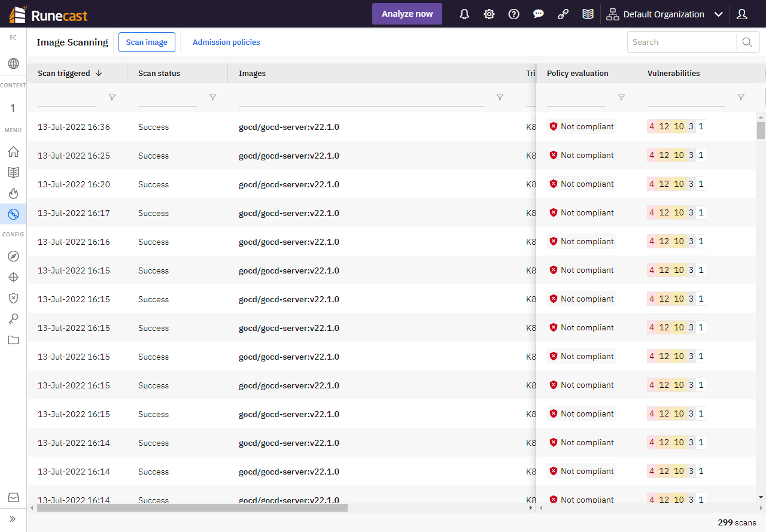The height and width of the screenshot is (532, 766).
Task: Click the link chain icon in top bar
Action: point(563,14)
